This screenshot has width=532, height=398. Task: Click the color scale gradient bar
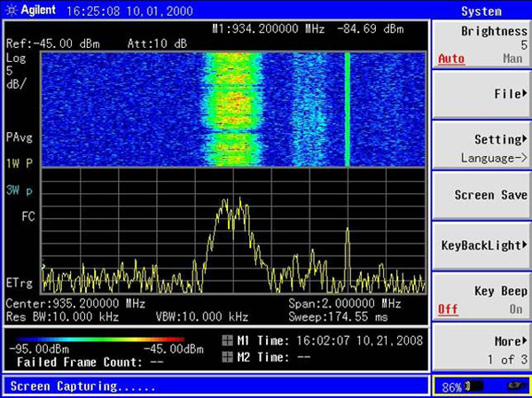tap(99, 339)
